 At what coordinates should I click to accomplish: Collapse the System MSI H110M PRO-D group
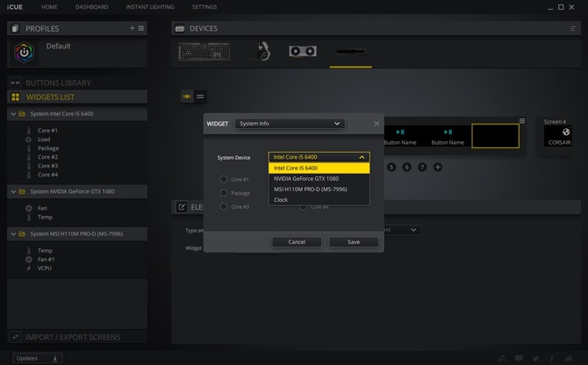[13, 234]
